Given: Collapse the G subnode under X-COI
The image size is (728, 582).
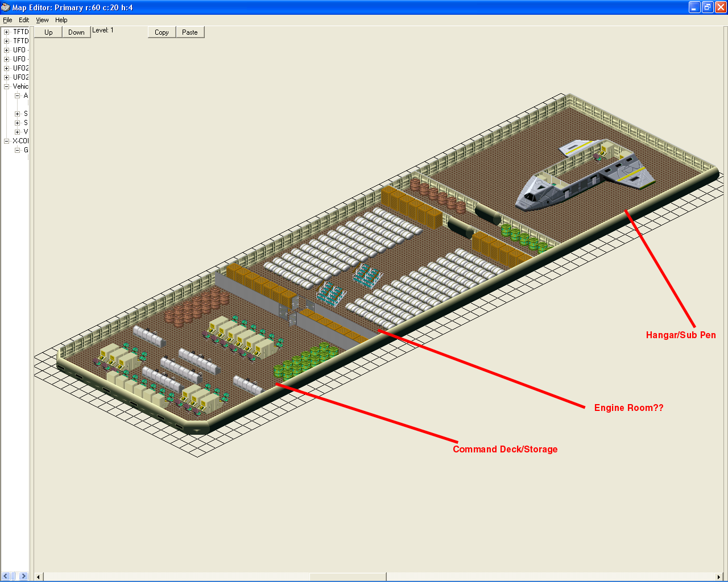Looking at the screenshot, I should click(17, 150).
